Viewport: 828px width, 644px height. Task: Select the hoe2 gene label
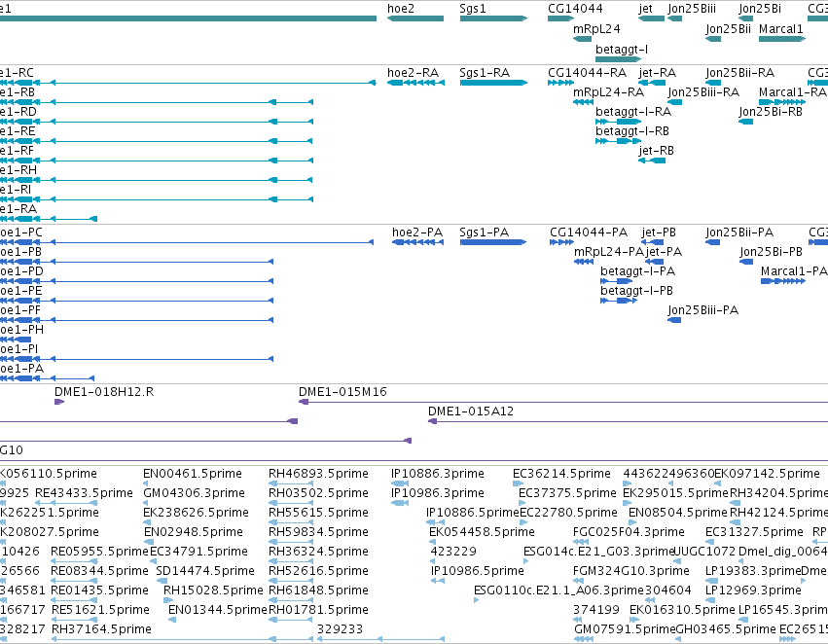tap(401, 9)
